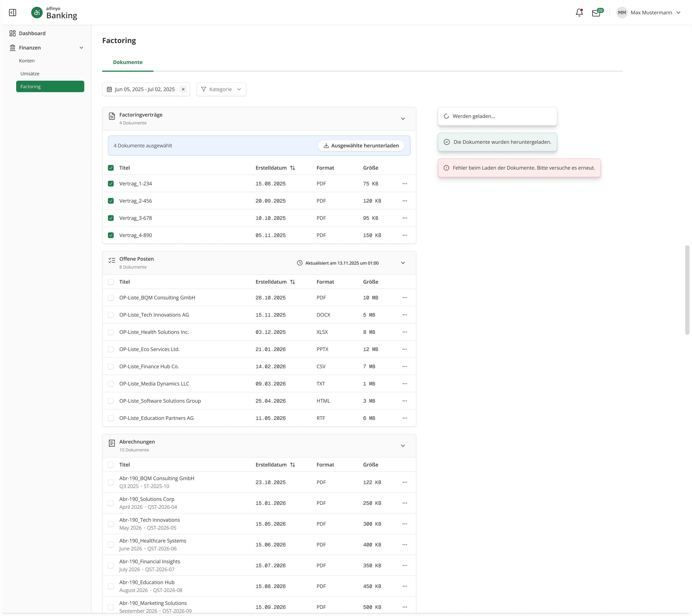Toggle select-all checkbox in Abrechnungen table
The width and height of the screenshot is (692, 616).
pyautogui.click(x=111, y=465)
